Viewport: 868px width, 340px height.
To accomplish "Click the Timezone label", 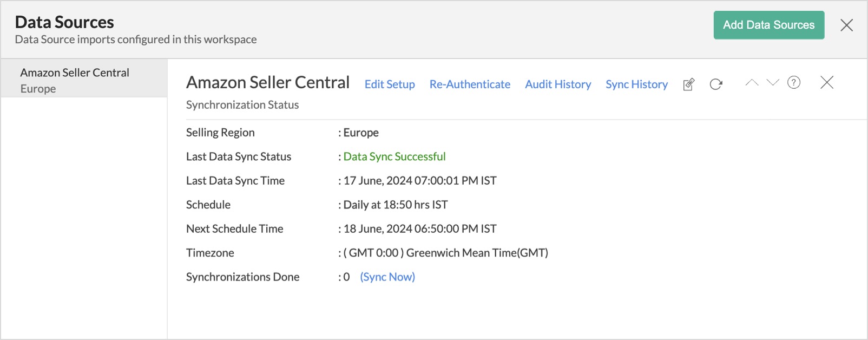I will [x=210, y=253].
